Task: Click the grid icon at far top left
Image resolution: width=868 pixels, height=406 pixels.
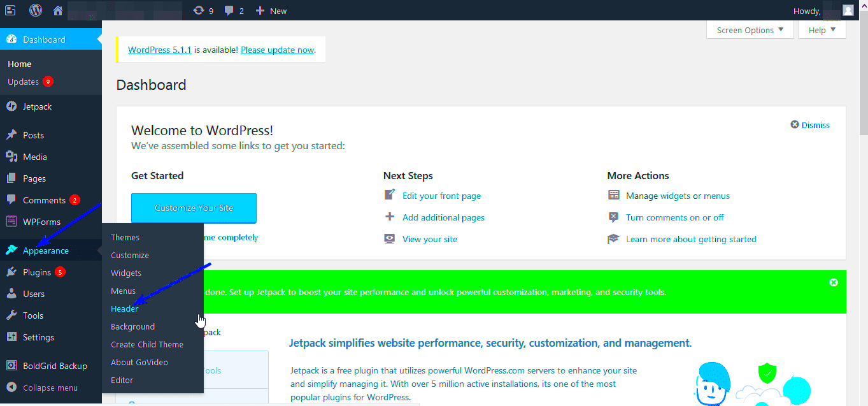Action: tap(10, 10)
